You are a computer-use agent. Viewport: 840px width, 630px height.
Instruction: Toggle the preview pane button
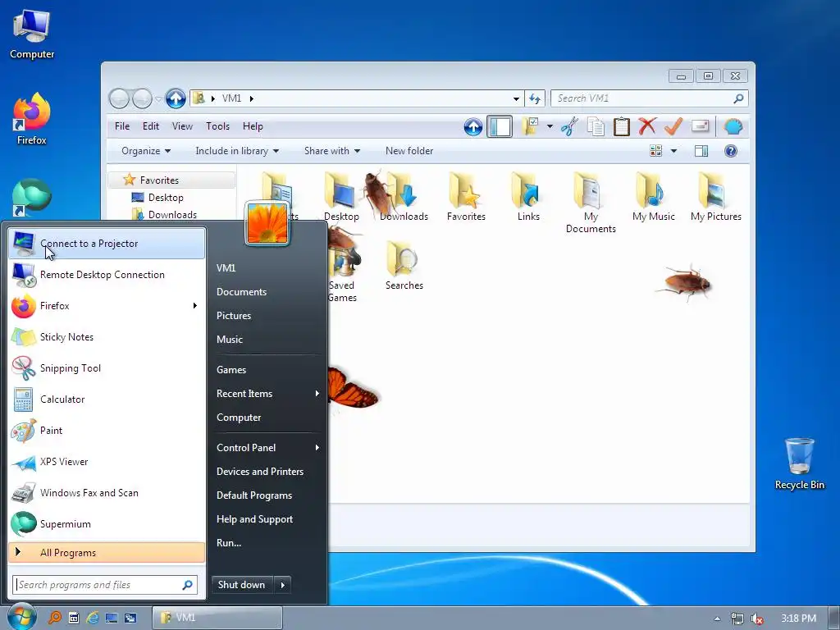[701, 151]
